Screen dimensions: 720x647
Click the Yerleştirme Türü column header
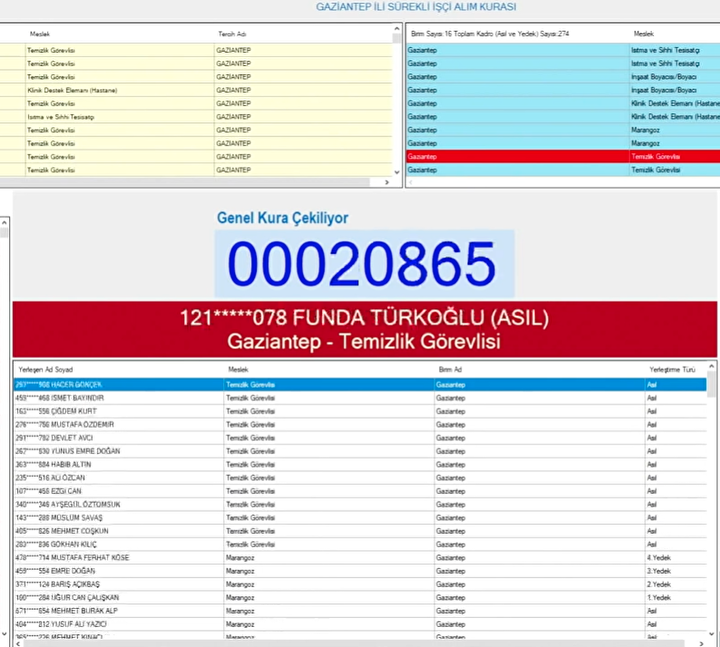pyautogui.click(x=672, y=370)
